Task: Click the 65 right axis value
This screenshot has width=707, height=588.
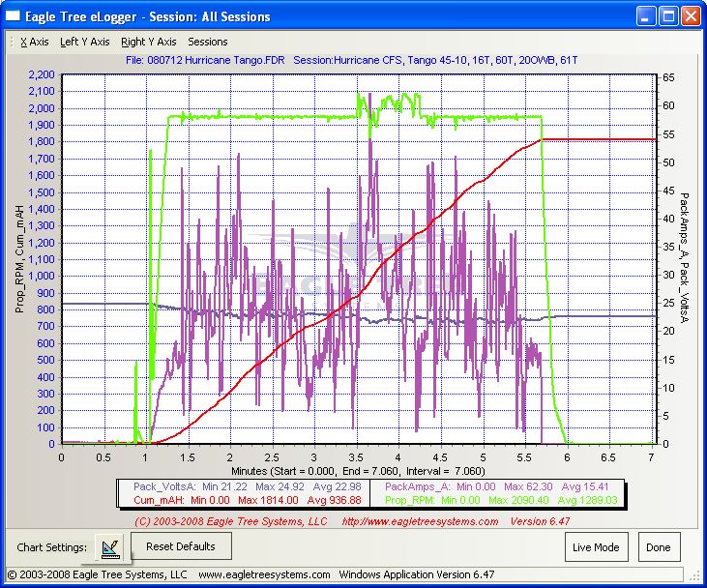Action: click(x=668, y=77)
